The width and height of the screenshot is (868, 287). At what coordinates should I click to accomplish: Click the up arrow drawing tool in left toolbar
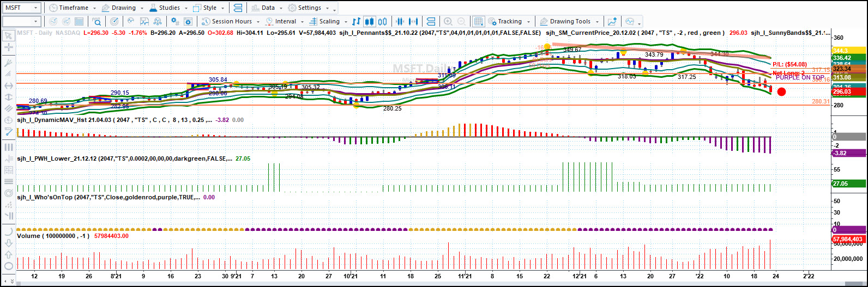9,254
